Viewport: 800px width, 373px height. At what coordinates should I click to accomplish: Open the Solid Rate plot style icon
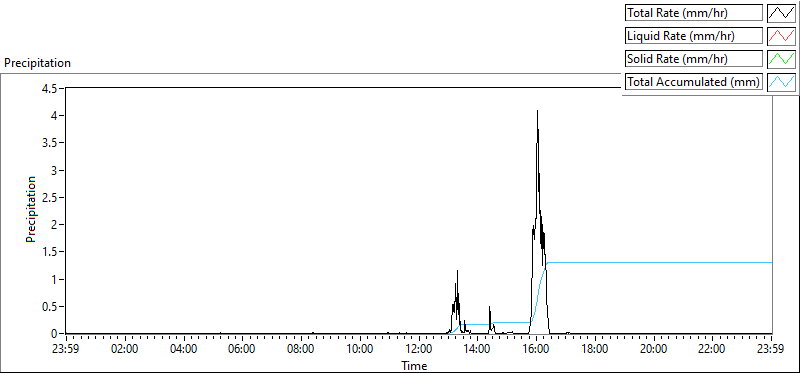point(781,58)
